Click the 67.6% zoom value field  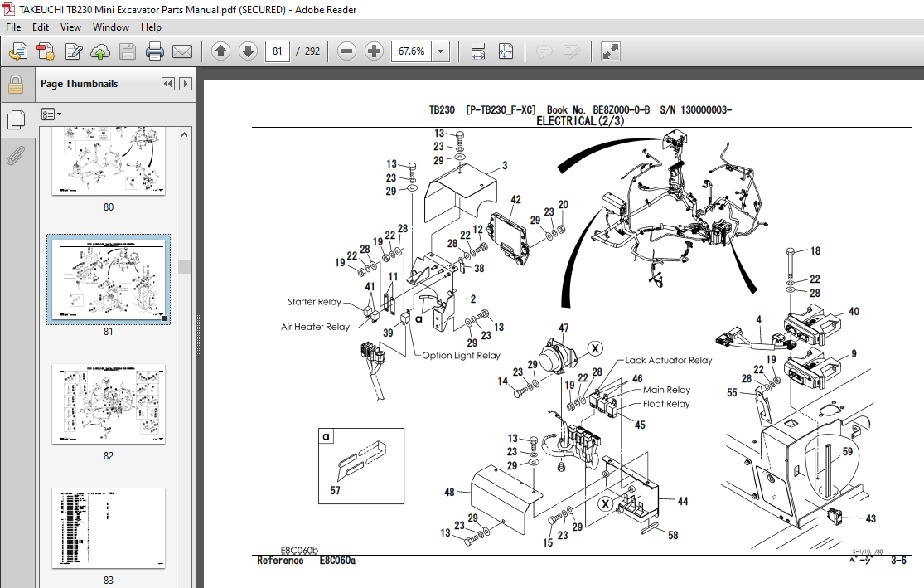point(411,51)
